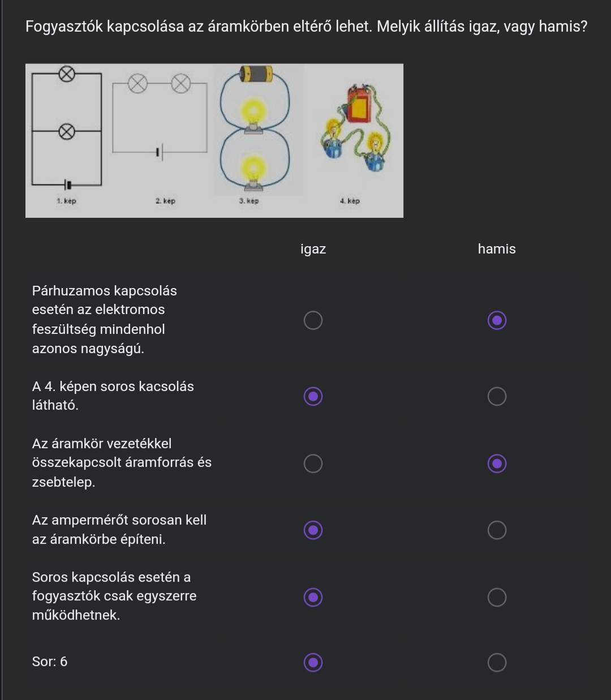611x700 pixels.
Task: Click the 'Sor: 6' row label
Action: [x=50, y=662]
